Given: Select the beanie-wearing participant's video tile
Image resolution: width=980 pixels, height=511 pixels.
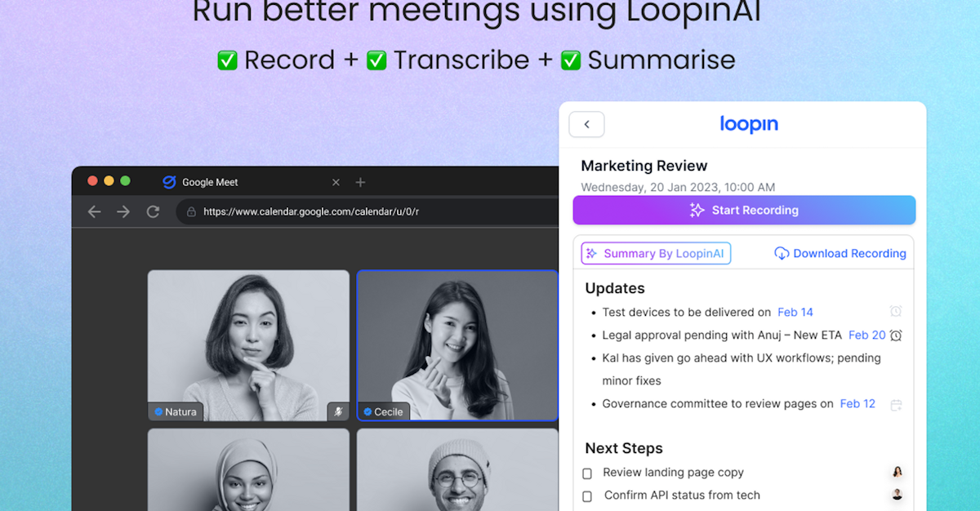Looking at the screenshot, I should tap(457, 470).
